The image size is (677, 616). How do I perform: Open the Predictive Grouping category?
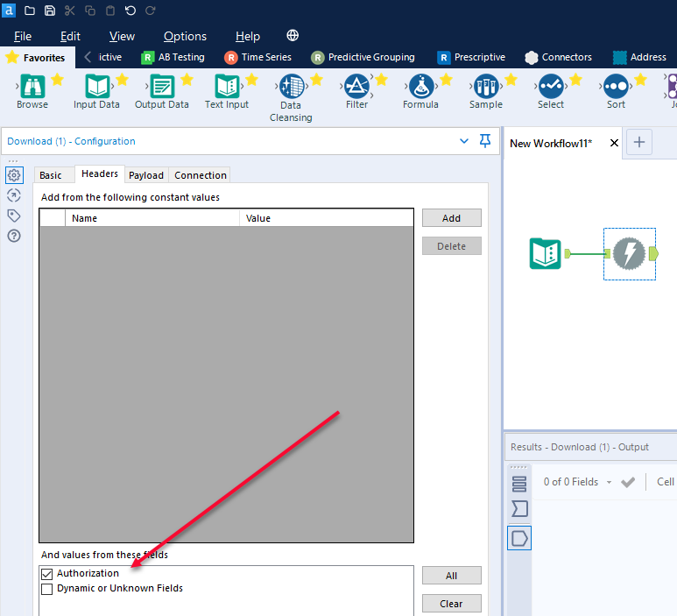point(363,57)
